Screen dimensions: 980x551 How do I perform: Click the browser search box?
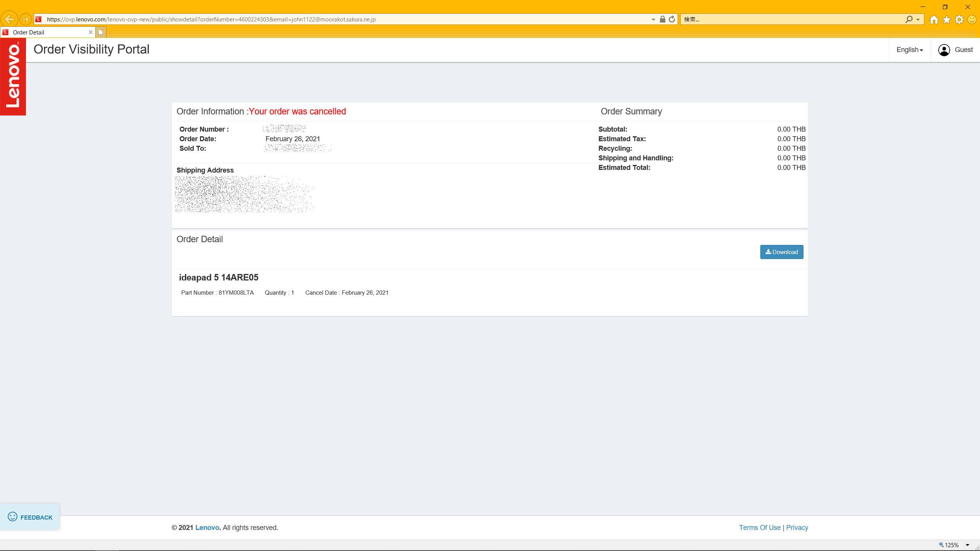coord(792,19)
